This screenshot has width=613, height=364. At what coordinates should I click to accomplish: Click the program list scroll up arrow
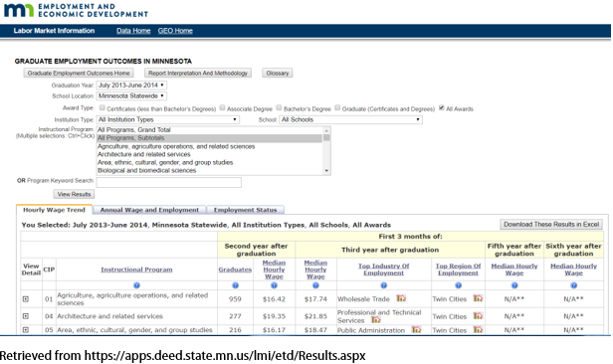pos(326,129)
